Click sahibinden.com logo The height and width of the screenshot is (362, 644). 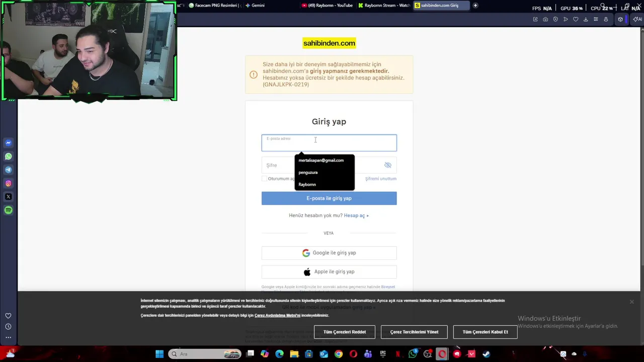(329, 43)
